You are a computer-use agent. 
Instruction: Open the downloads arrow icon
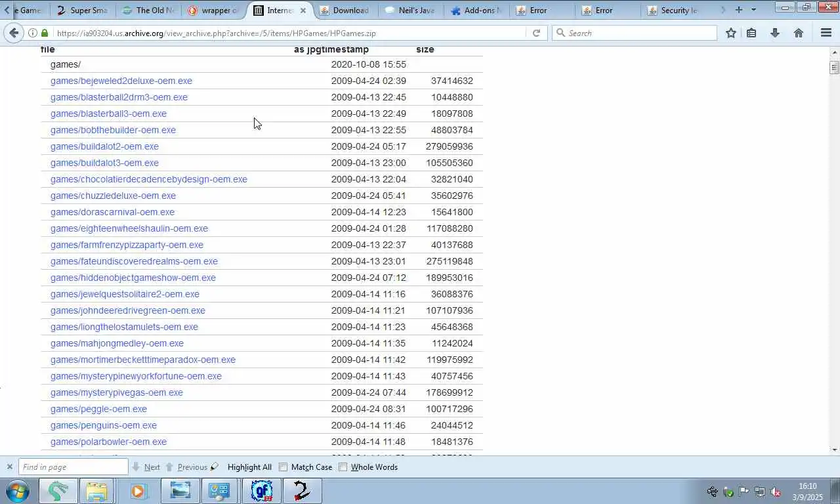pos(775,33)
